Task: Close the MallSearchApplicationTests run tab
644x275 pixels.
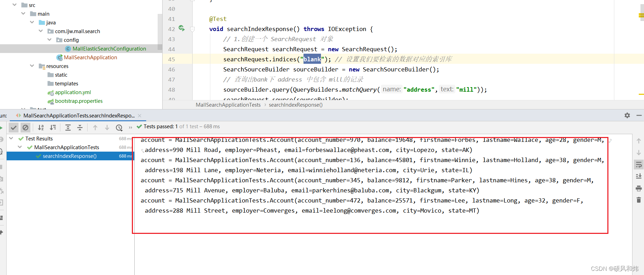Action: pos(140,116)
